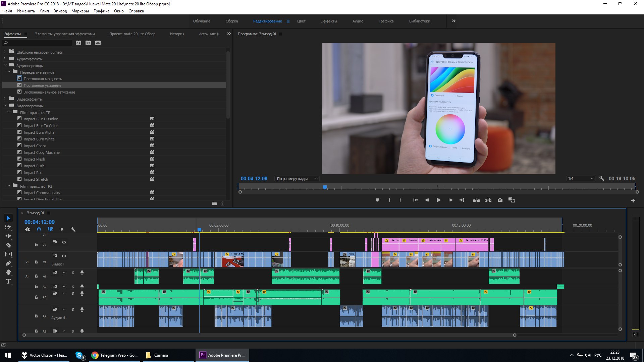Toggle timeline snap magnet
The height and width of the screenshot is (362, 644).
click(39, 229)
